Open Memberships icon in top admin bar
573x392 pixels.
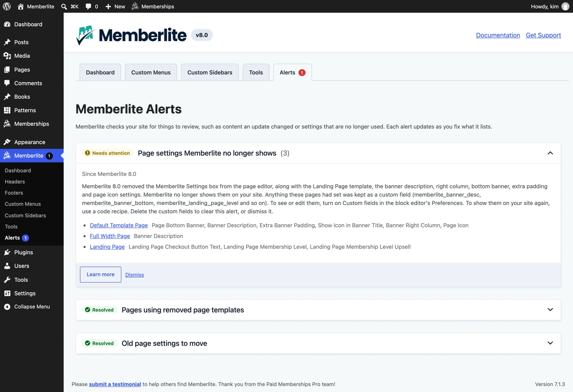135,6
